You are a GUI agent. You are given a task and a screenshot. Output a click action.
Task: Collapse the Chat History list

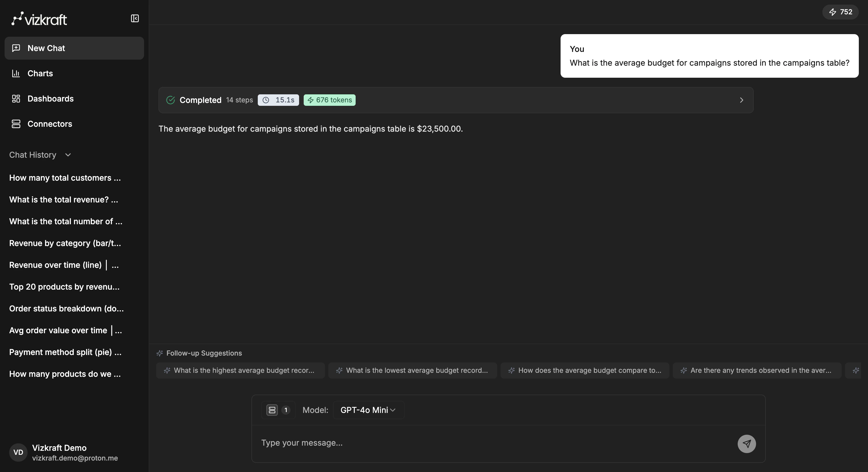(67, 155)
